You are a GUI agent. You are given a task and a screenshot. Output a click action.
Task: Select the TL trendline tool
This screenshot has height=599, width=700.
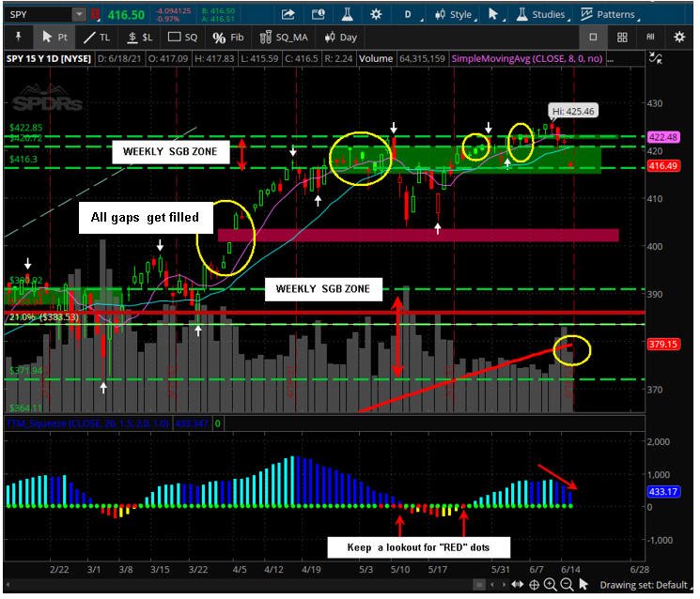97,38
